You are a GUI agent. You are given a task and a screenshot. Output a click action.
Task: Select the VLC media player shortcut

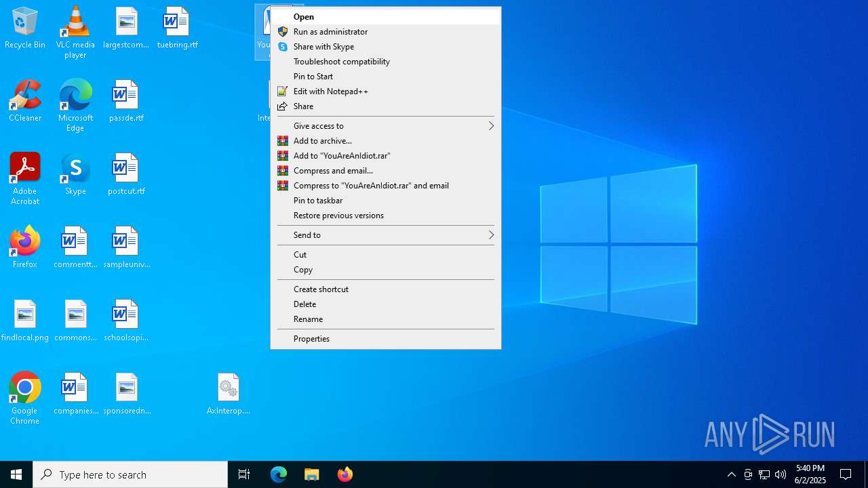[75, 33]
